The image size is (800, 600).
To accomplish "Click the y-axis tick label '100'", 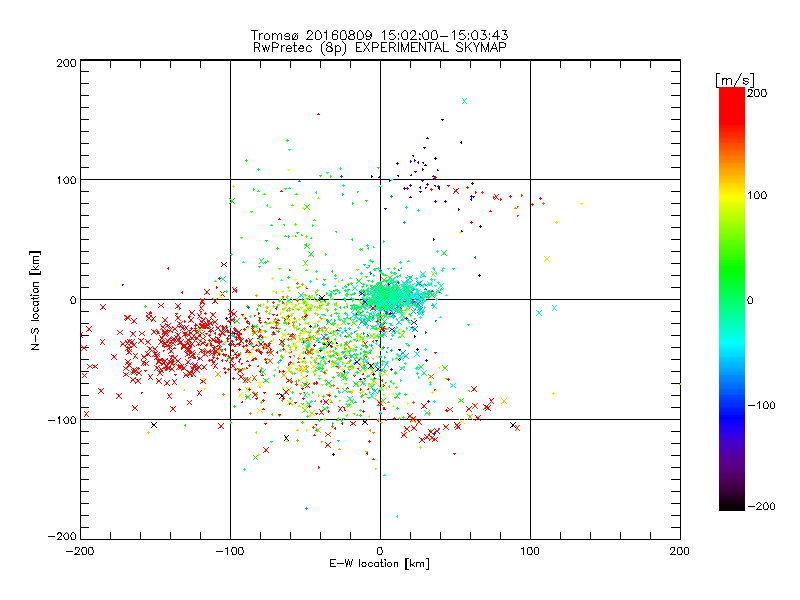I will (x=67, y=180).
